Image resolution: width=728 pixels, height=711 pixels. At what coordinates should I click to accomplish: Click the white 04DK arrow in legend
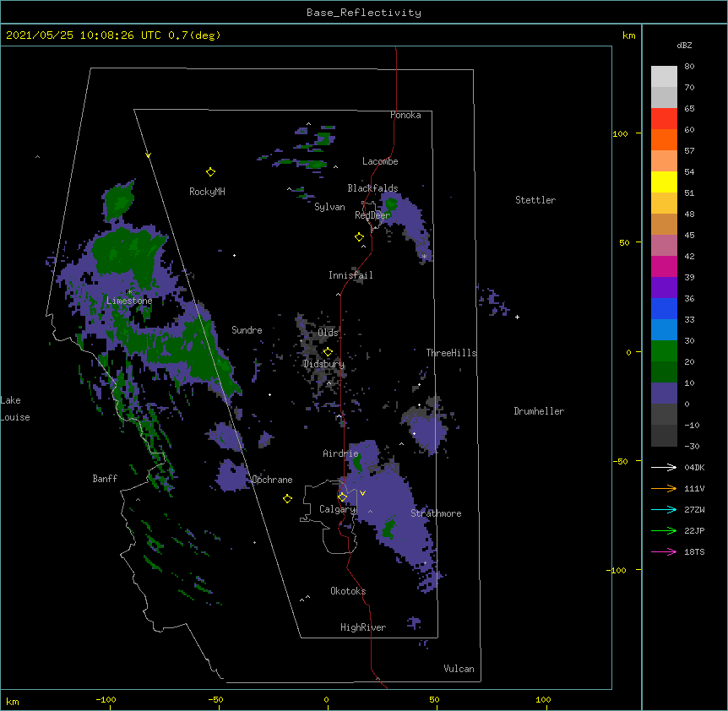click(x=664, y=467)
